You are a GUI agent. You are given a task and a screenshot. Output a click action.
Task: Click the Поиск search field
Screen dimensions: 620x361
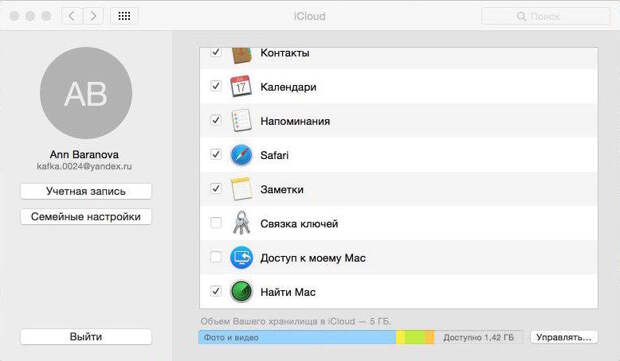click(x=546, y=16)
